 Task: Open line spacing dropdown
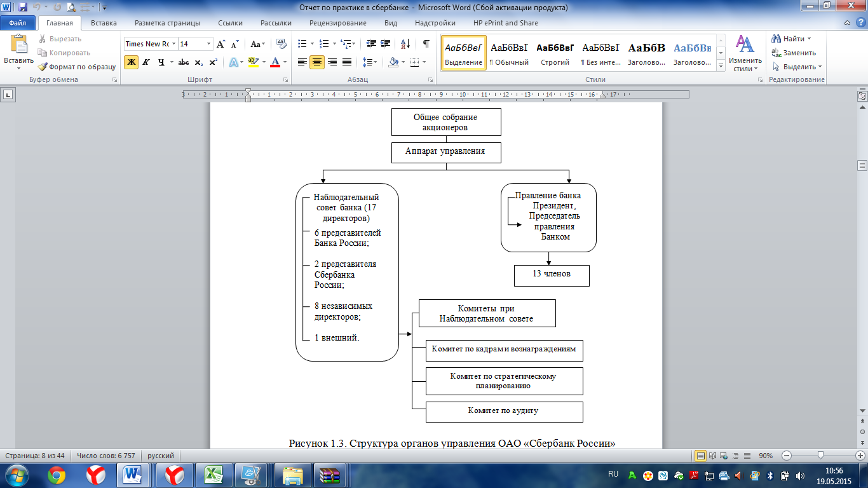click(369, 62)
